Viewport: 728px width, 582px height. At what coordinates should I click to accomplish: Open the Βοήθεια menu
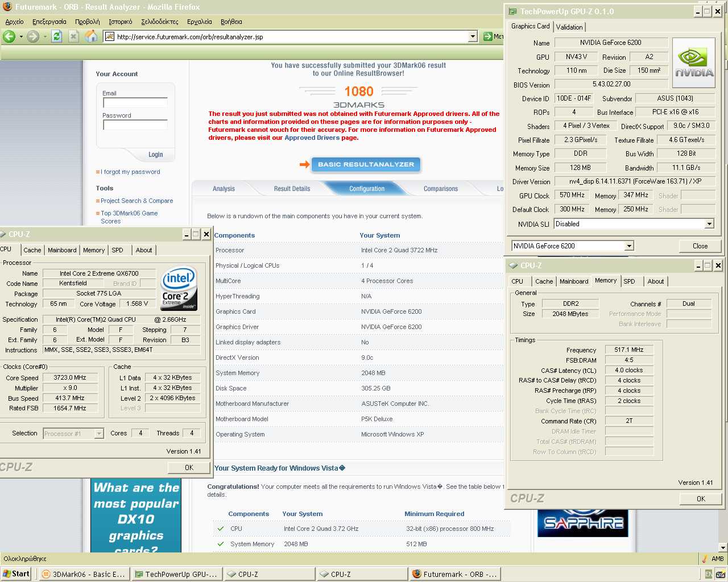231,22
